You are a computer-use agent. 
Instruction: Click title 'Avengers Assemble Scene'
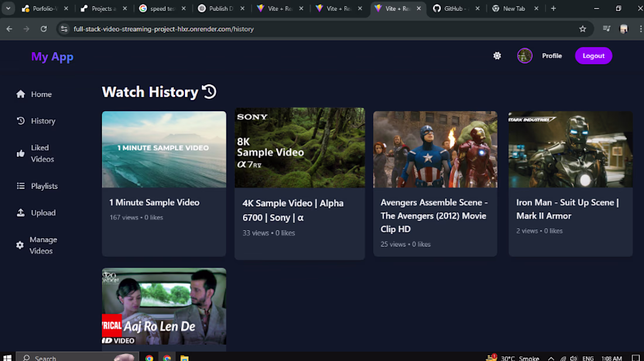[x=434, y=215]
